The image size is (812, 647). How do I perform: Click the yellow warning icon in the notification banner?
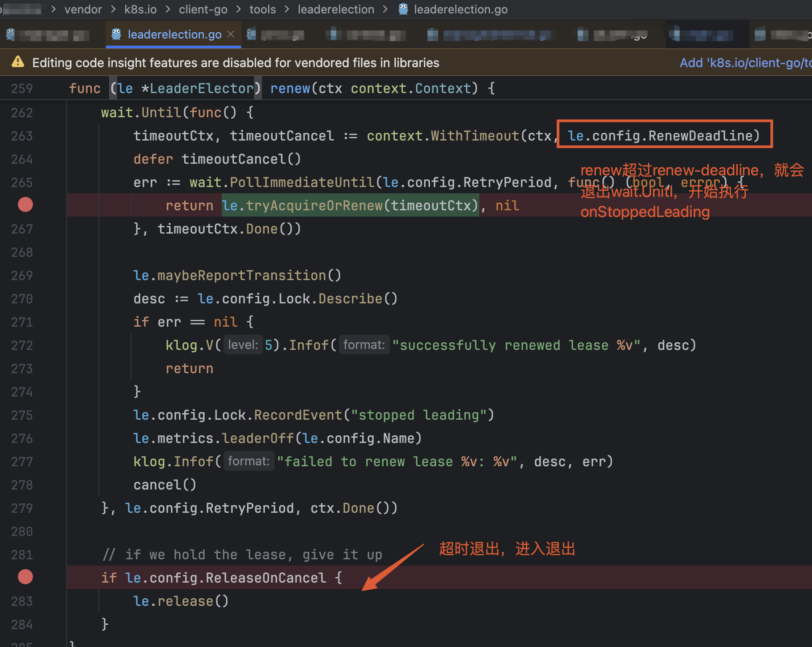click(x=18, y=62)
